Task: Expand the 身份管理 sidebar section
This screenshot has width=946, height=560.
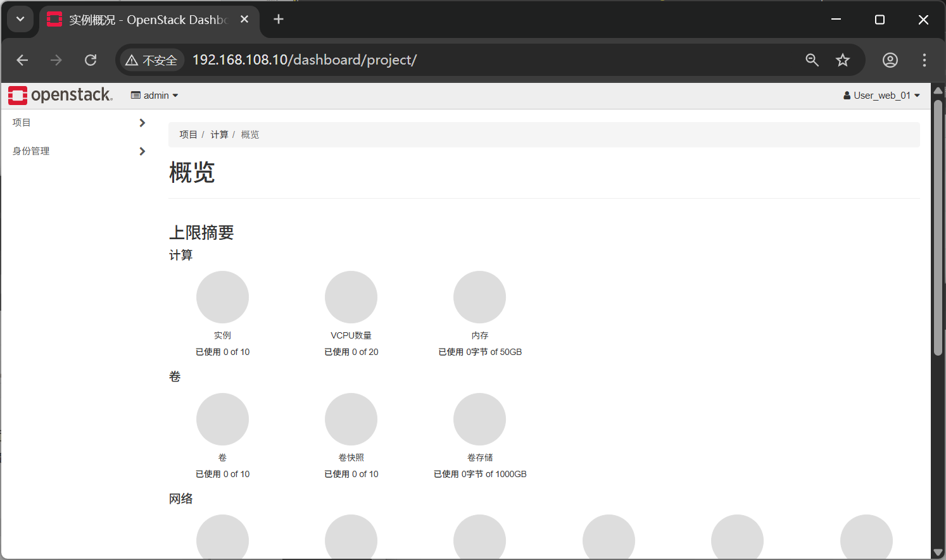Action: click(x=79, y=151)
